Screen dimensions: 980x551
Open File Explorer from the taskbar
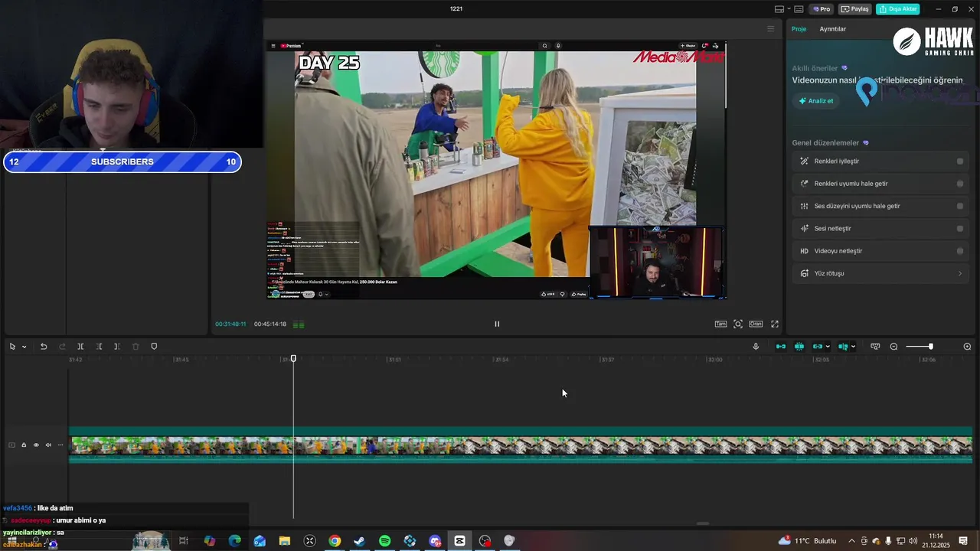pos(285,541)
